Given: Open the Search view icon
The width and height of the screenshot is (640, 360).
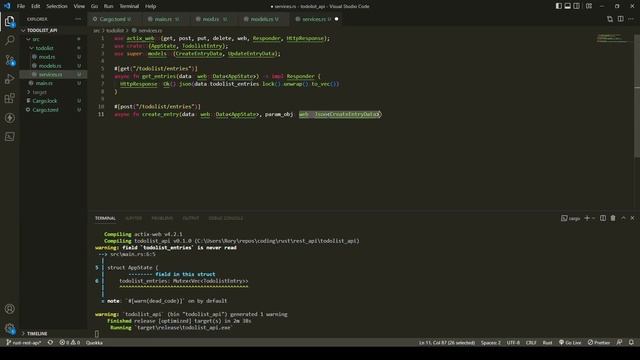Looking at the screenshot, I should pyautogui.click(x=9, y=40).
